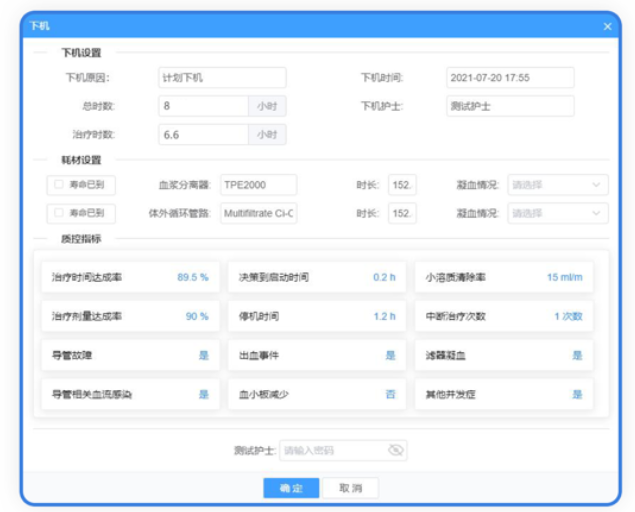Click the 下机原因 field showing 计划下机
This screenshot has height=512, width=635.
[x=222, y=78]
